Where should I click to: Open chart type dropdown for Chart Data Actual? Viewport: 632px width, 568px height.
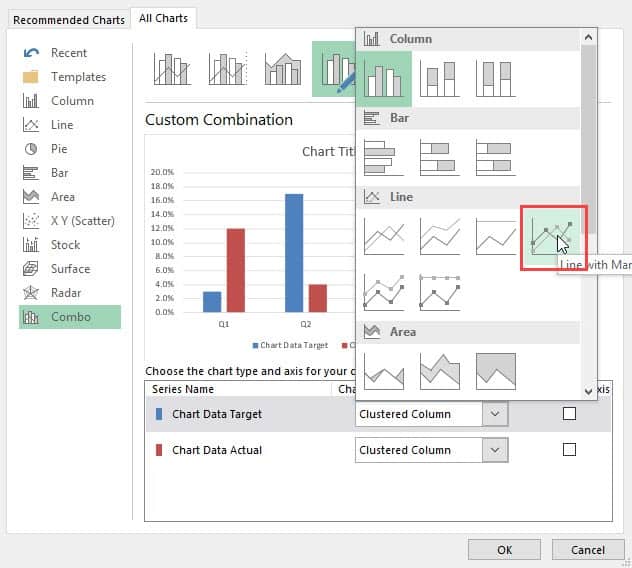pos(495,450)
